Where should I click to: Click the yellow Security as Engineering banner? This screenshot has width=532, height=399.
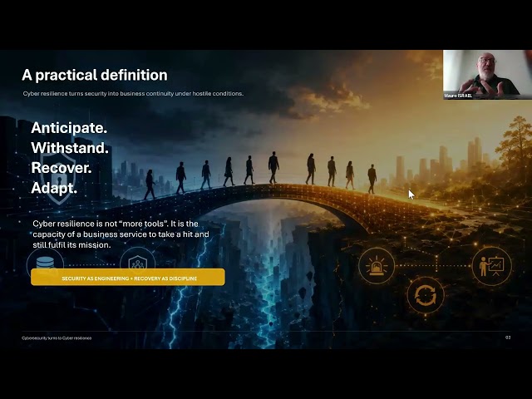pyautogui.click(x=128, y=277)
